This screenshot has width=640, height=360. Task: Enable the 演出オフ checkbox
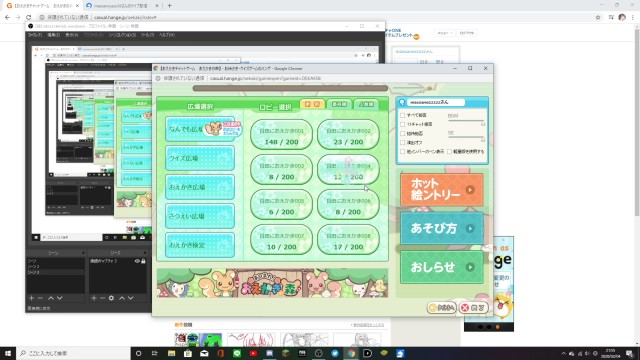tap(403, 142)
